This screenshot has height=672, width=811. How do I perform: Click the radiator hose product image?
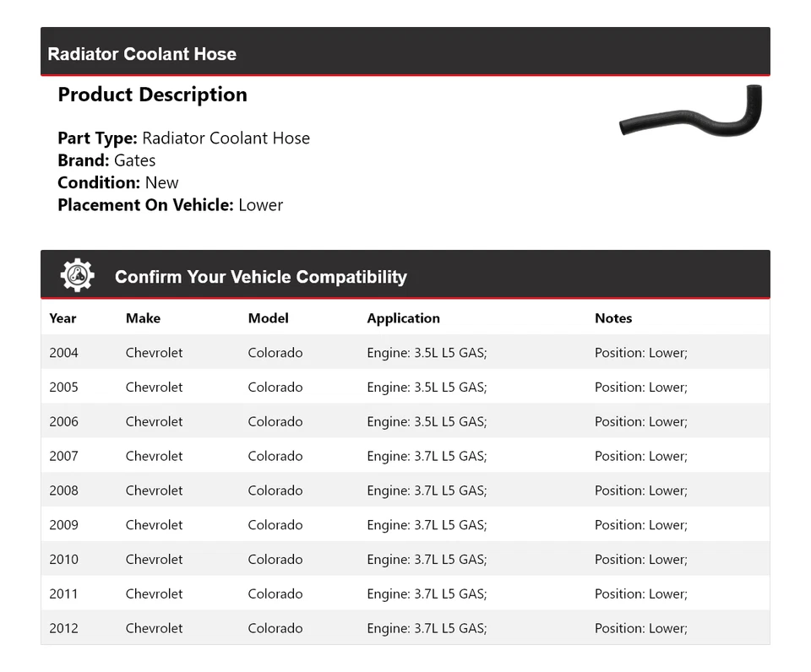click(x=691, y=112)
